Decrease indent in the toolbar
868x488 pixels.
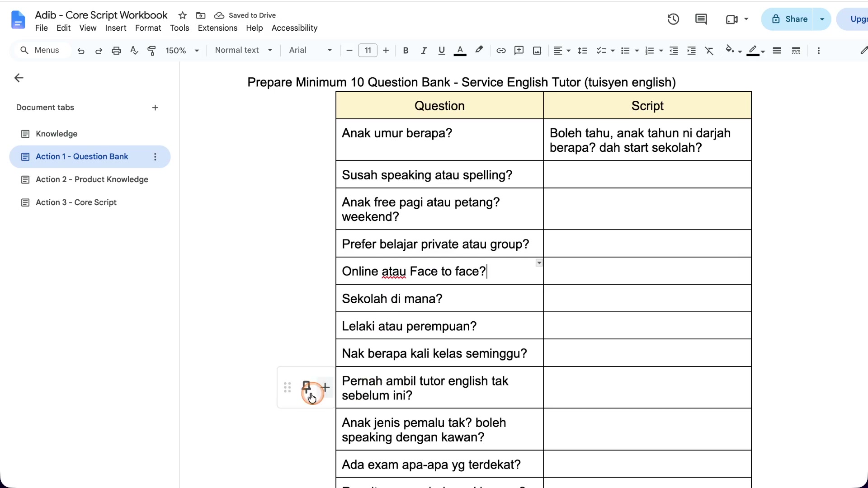point(674,51)
